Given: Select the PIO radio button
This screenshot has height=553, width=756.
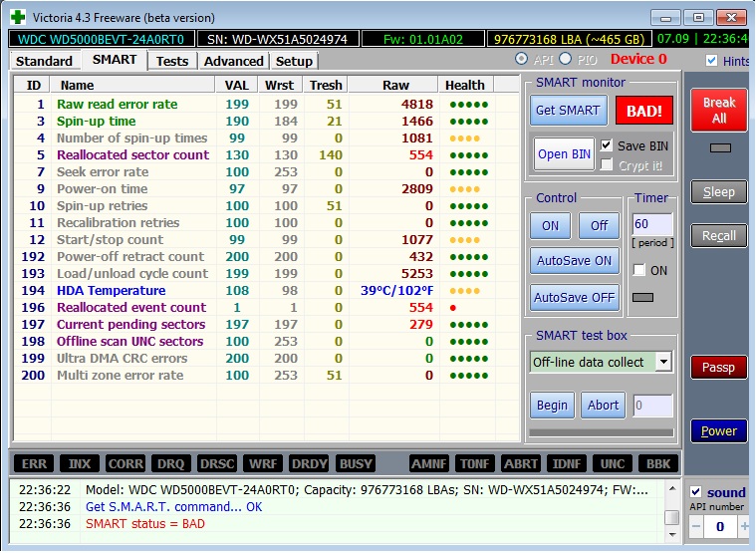Looking at the screenshot, I should pos(565,60).
